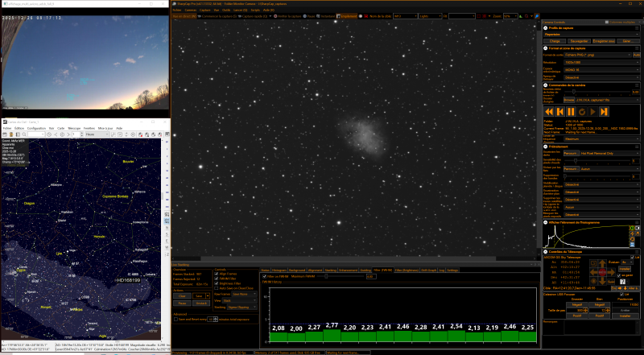The image size is (644, 355).
Task: Click the telescope move down arrow
Action: (x=602, y=281)
